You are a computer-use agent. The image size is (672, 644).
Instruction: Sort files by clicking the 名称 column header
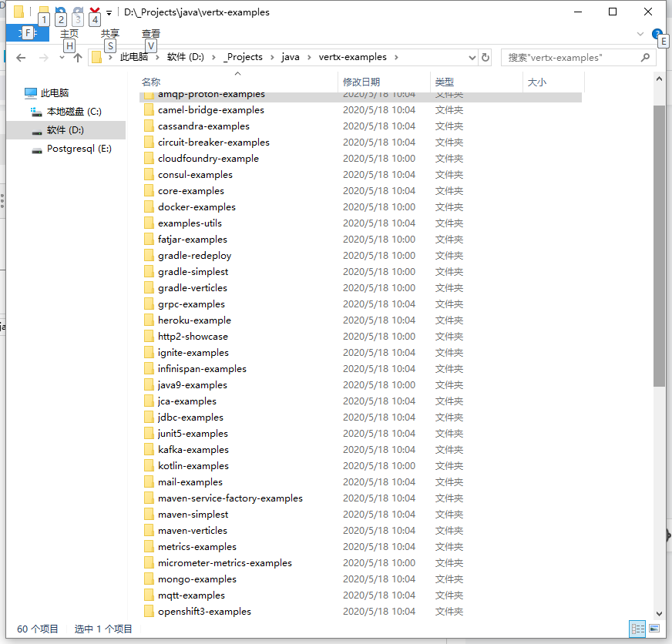pos(151,82)
